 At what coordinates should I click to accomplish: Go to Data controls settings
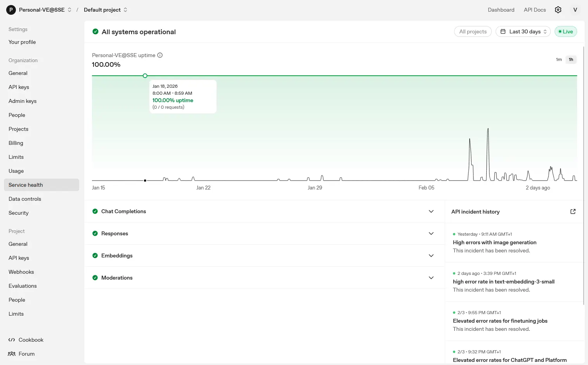tap(25, 199)
